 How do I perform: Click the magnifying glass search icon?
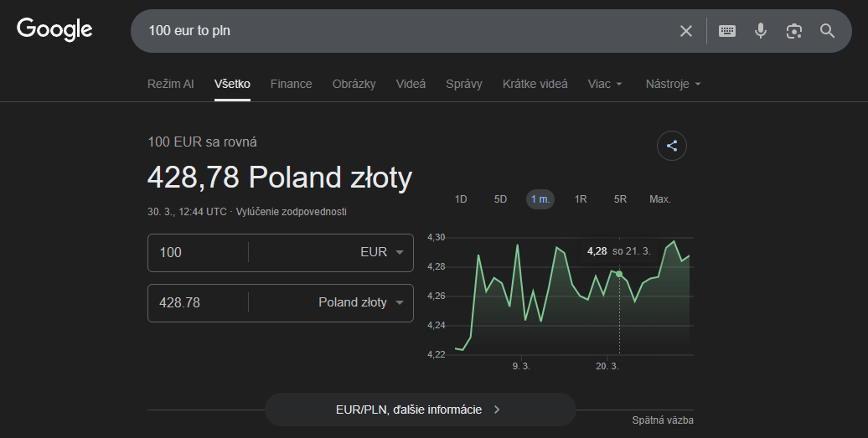827,31
